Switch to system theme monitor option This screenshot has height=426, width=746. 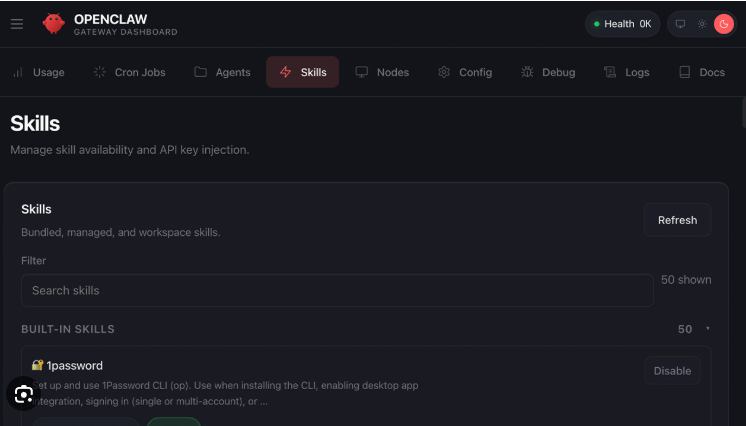(681, 24)
